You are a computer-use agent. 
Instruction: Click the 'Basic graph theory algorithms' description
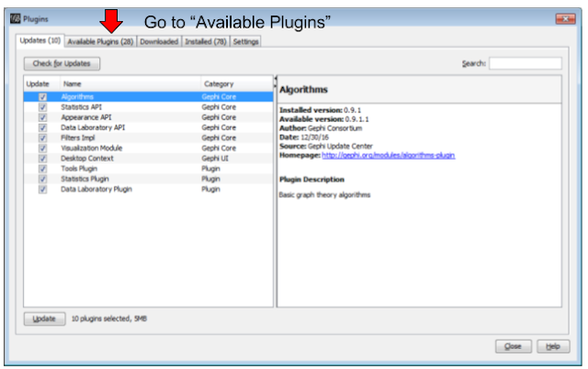324,195
